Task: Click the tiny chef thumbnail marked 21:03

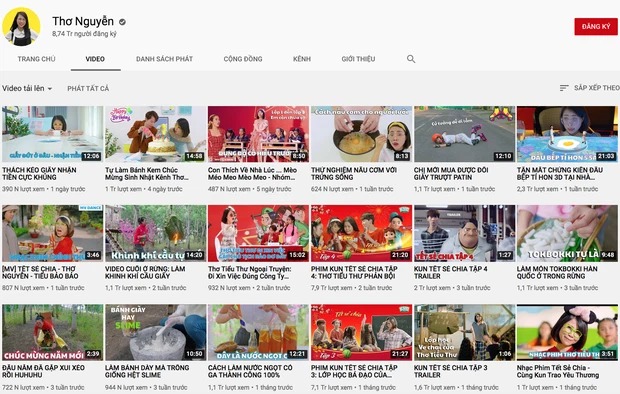Action: coord(567,134)
